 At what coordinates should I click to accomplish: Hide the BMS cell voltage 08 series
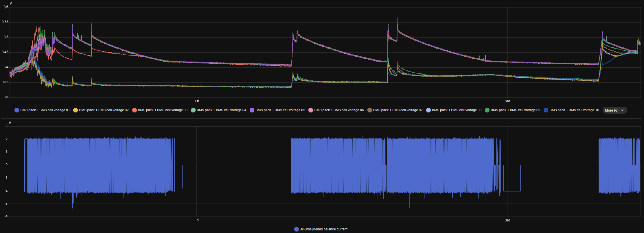tap(454, 110)
